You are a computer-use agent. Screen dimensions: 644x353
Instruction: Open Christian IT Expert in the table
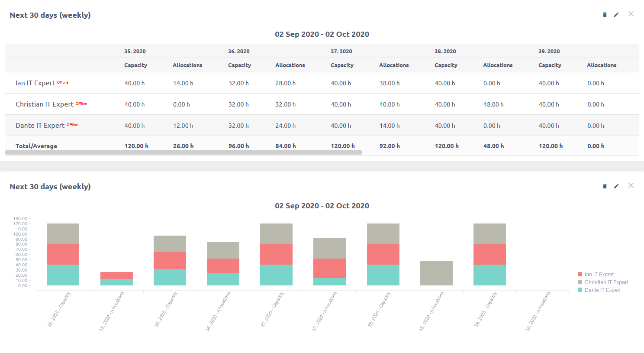[x=44, y=104]
